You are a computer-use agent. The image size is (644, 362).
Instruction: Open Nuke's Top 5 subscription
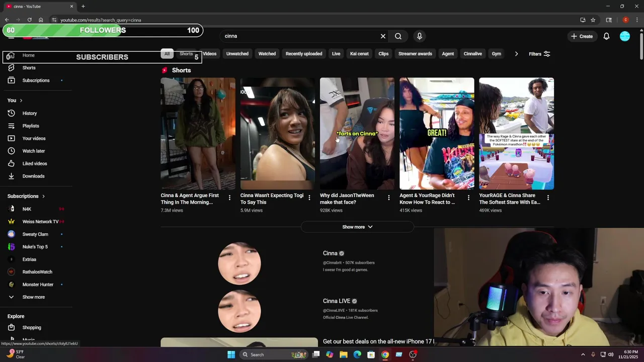(x=36, y=246)
